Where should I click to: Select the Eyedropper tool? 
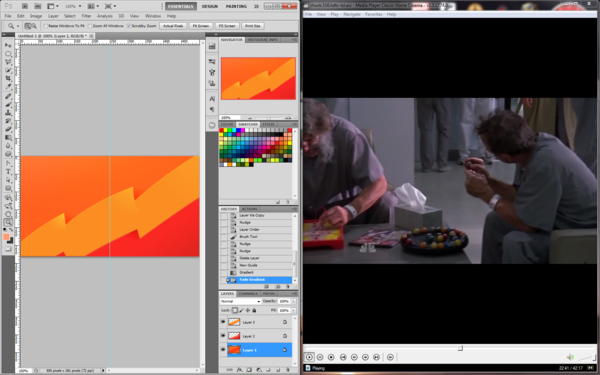(8, 87)
